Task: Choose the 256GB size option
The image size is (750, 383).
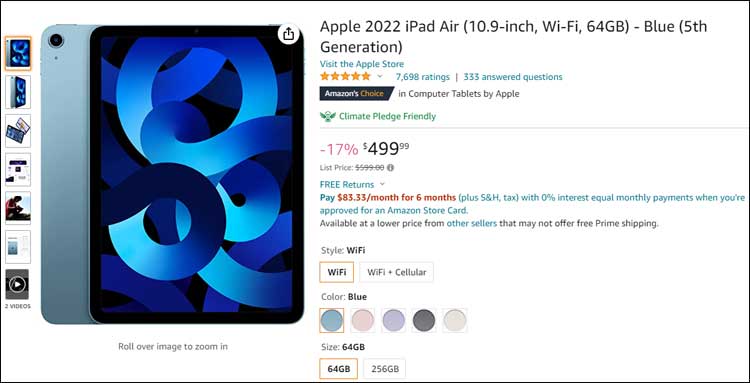Action: tap(385, 369)
